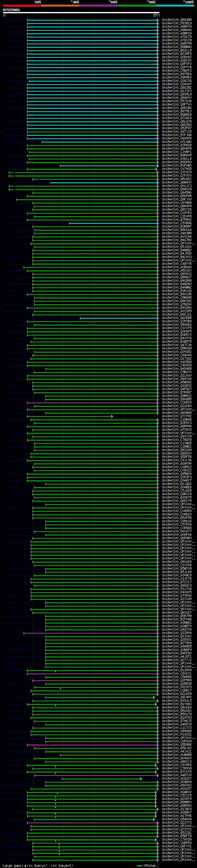This screenshot has height=868, width=197.
Task: Select the UniRef100_C6THG5 label
Action: coord(177,169)
